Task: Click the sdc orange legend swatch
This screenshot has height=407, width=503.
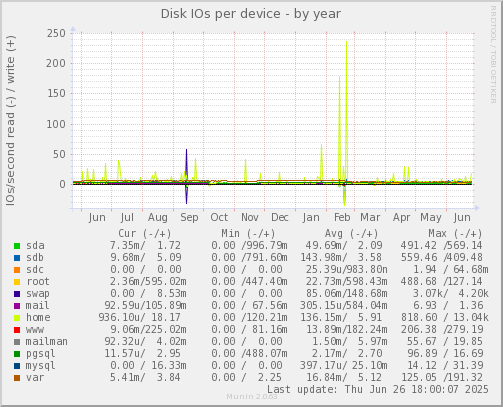Action: [x=17, y=270]
